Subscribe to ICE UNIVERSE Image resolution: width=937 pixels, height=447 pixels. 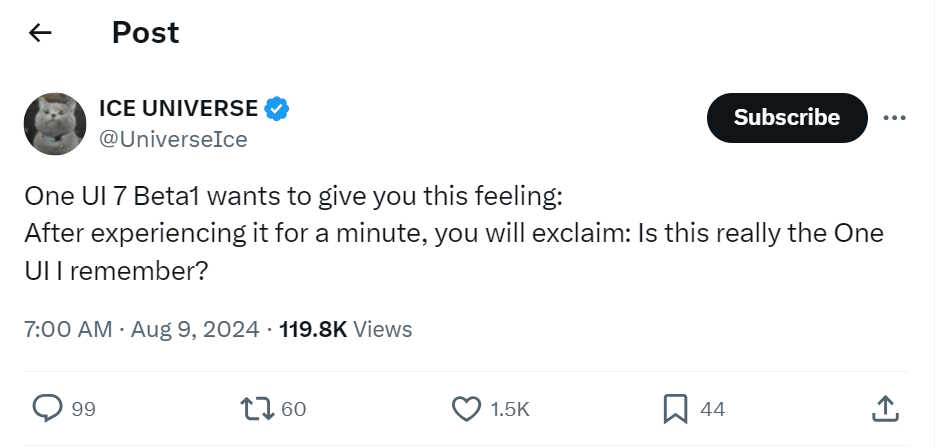pyautogui.click(x=786, y=118)
